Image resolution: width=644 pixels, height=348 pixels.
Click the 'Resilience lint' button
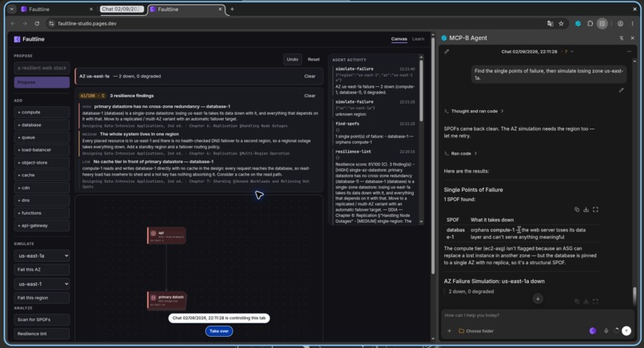point(42,334)
